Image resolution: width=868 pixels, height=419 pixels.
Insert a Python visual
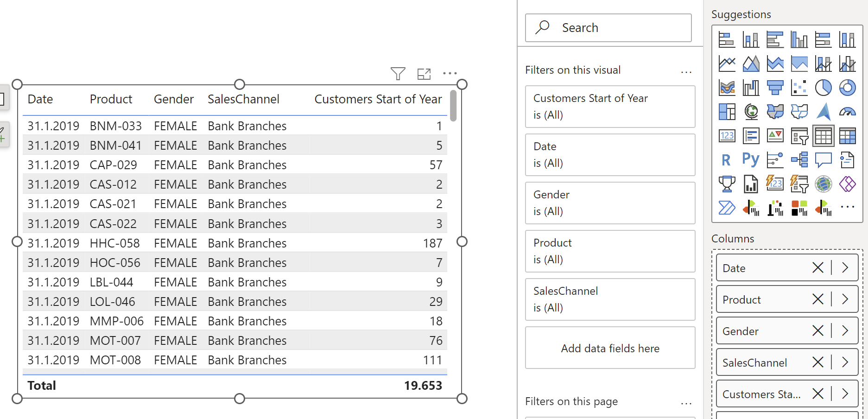point(750,159)
